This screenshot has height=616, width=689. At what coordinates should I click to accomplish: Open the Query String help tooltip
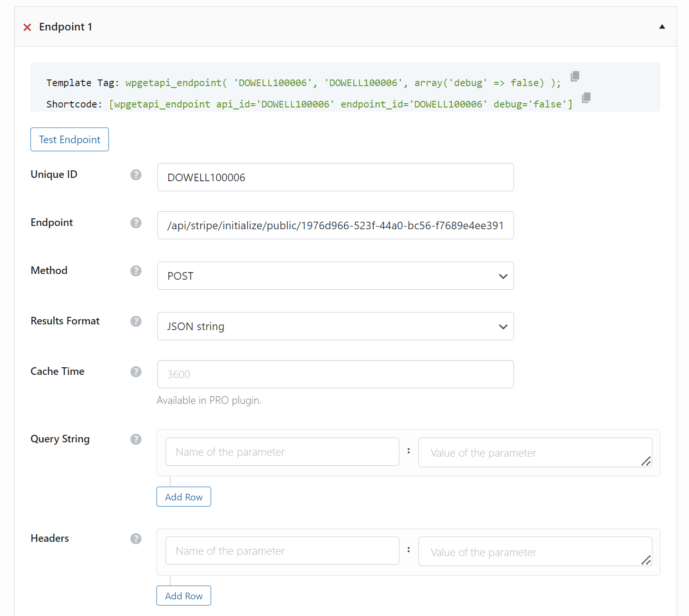click(136, 440)
